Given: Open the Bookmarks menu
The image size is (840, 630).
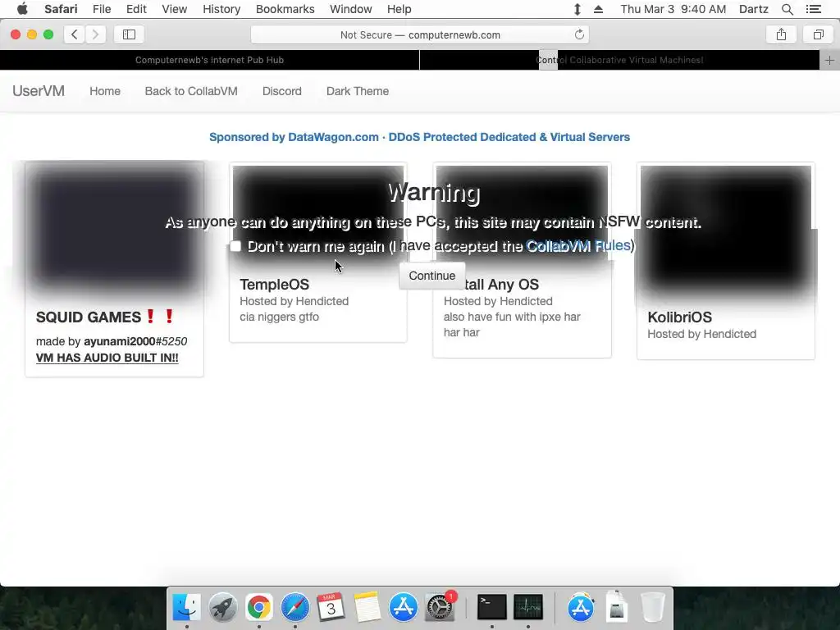Looking at the screenshot, I should (285, 9).
